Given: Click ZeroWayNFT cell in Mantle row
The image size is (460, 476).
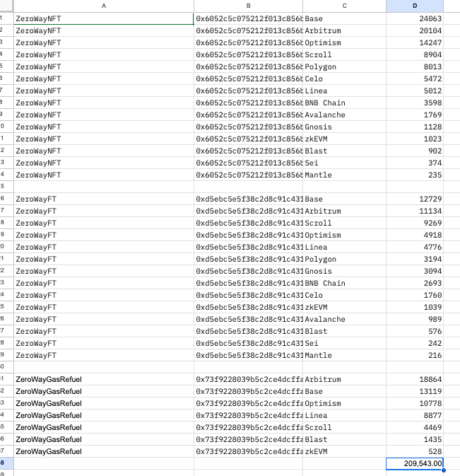Looking at the screenshot, I should (104, 175).
